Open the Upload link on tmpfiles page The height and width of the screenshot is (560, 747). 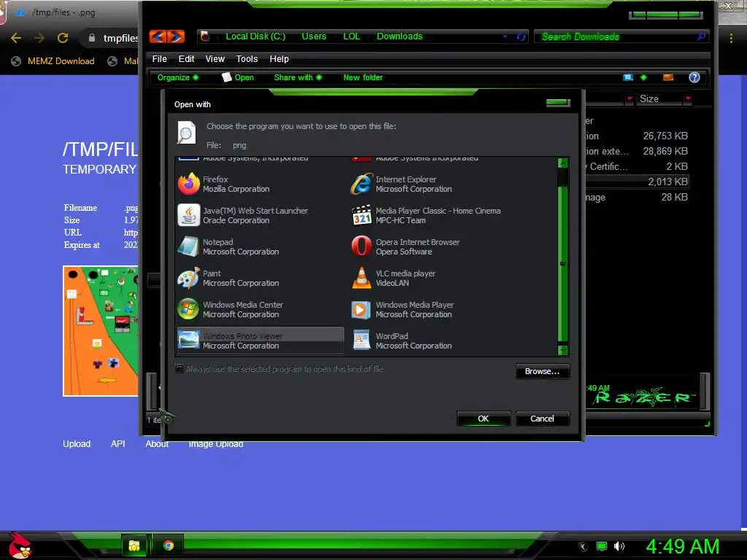[x=77, y=444]
